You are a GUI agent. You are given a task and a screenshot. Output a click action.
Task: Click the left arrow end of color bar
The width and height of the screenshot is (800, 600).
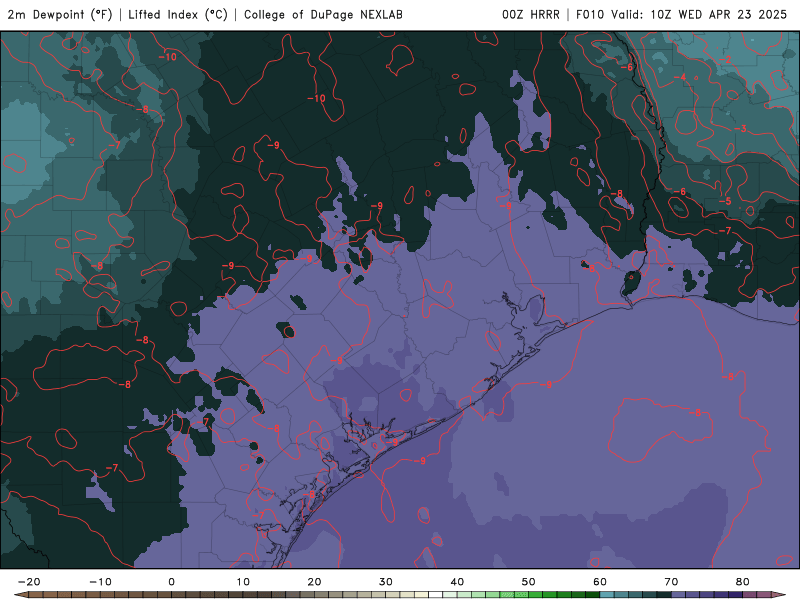pyautogui.click(x=21, y=595)
